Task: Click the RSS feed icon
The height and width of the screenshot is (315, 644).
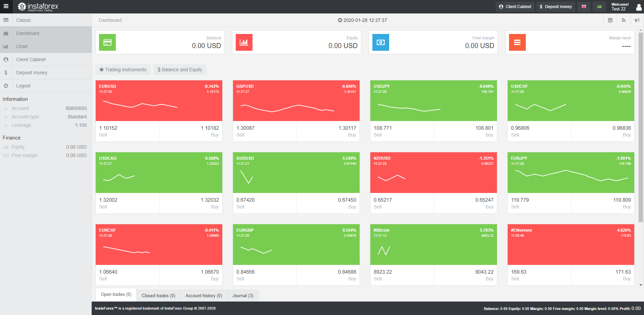Action: [x=624, y=20]
